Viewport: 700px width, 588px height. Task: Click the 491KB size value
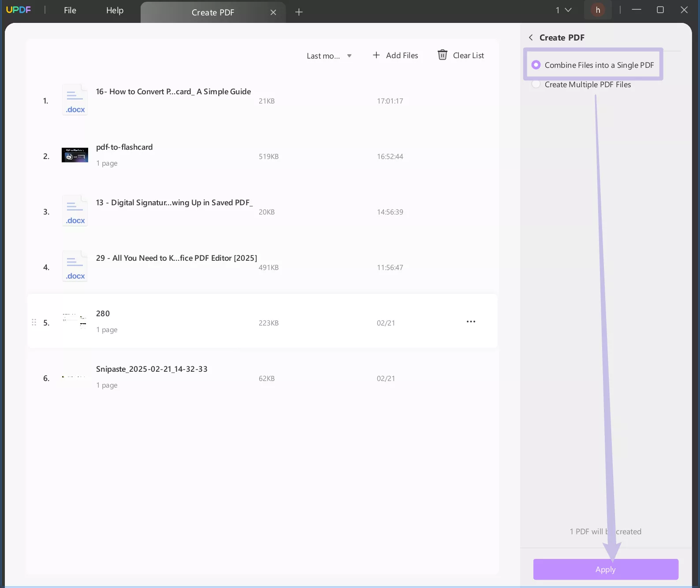268,267
